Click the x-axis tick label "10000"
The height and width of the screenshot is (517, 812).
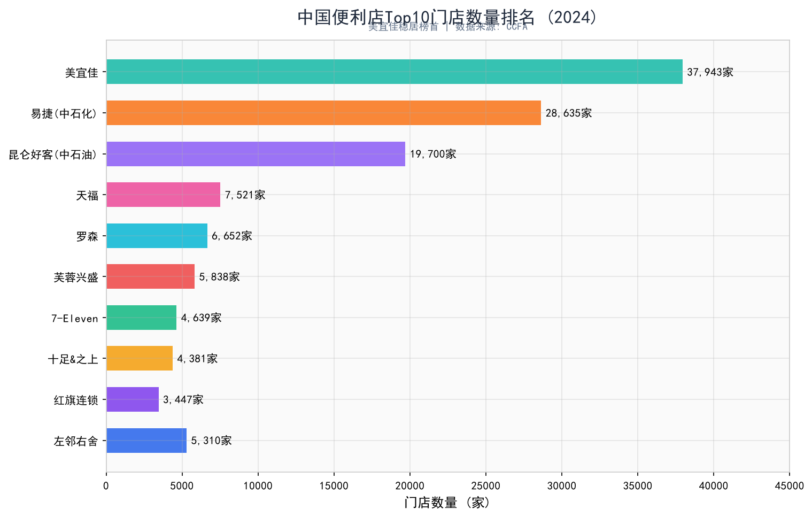pyautogui.click(x=258, y=485)
